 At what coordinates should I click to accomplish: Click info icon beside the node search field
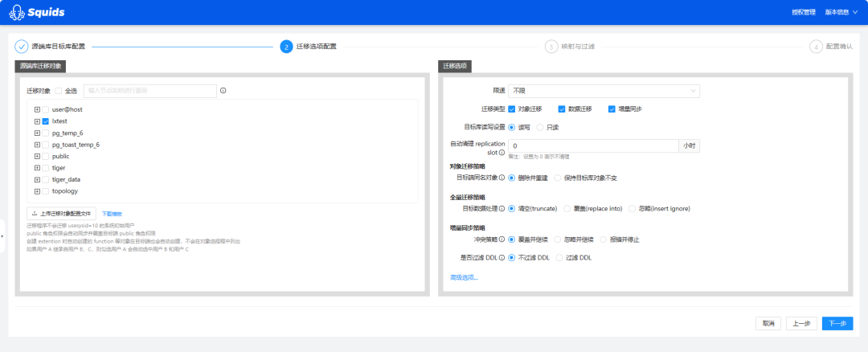coord(223,91)
